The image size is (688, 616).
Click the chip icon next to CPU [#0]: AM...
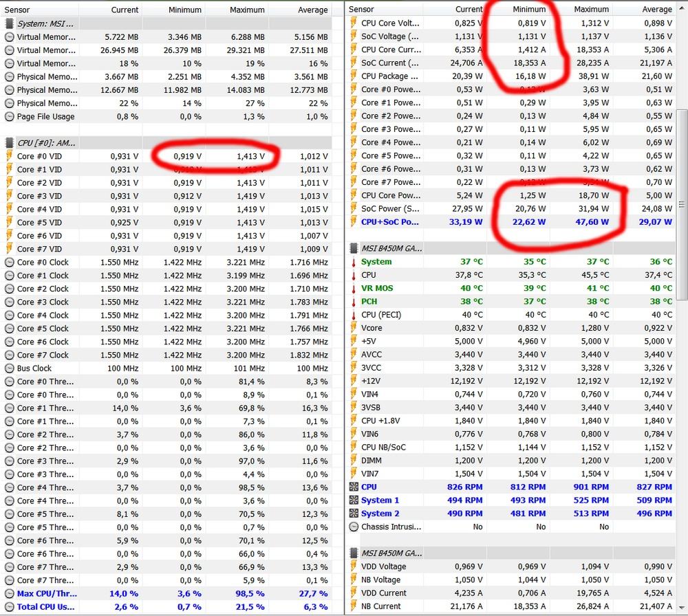tap(9, 143)
